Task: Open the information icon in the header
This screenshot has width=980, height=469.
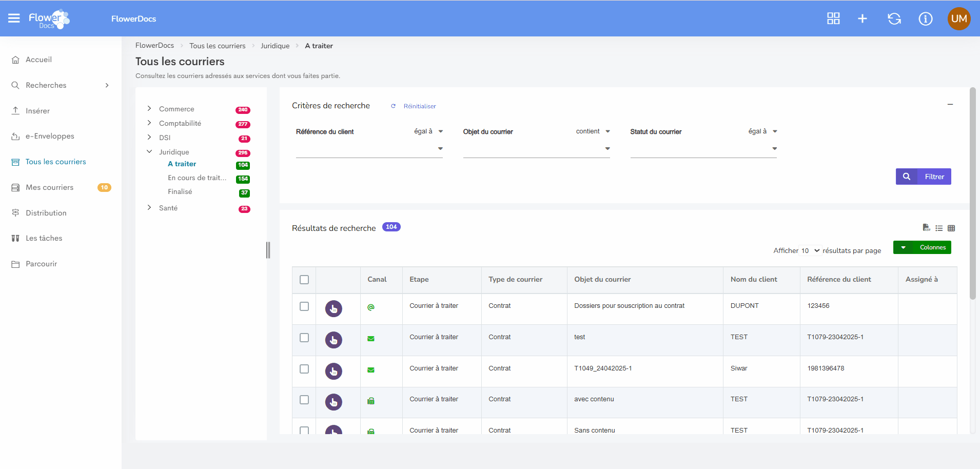Action: (926, 18)
